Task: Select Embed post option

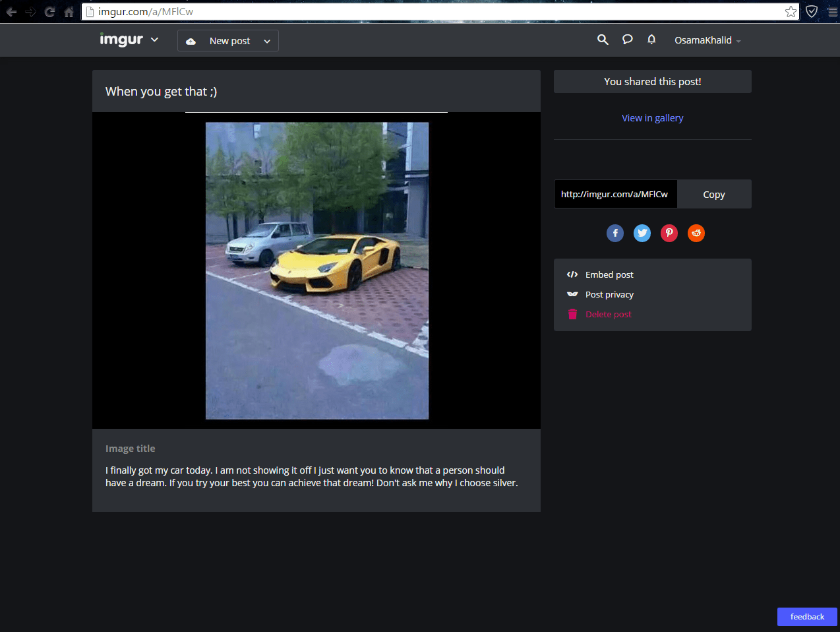Action: [609, 274]
